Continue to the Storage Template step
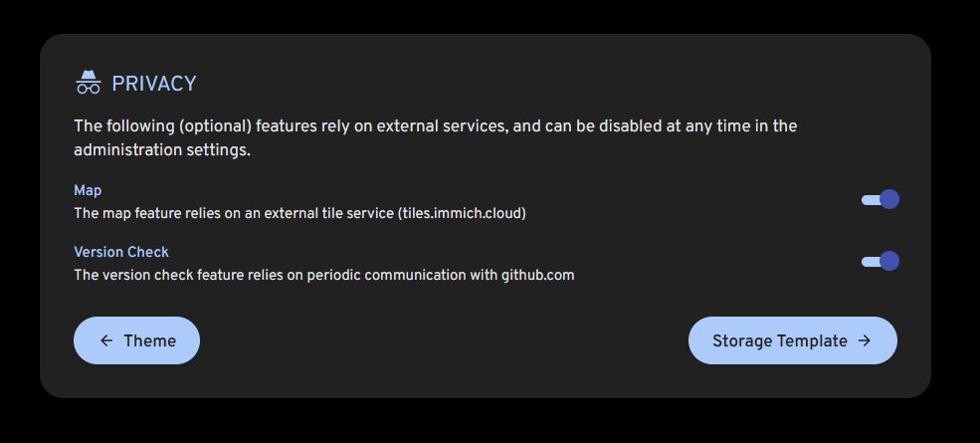The image size is (980, 443). pyautogui.click(x=792, y=340)
